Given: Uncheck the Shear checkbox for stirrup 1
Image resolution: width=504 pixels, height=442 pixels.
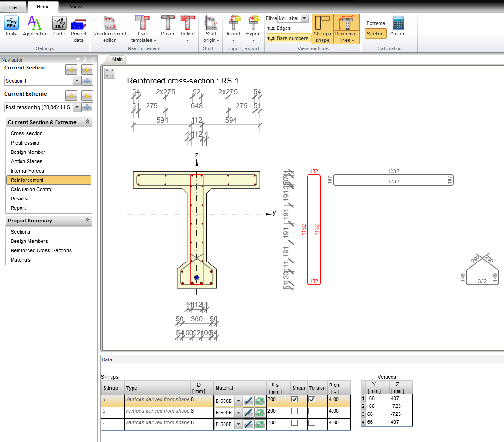Looking at the screenshot, I should (x=294, y=400).
